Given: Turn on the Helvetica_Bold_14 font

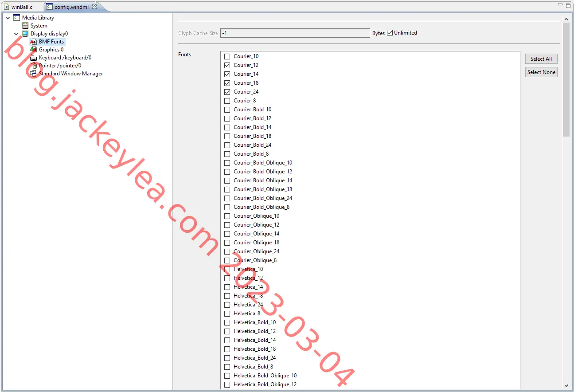Looking at the screenshot, I should click(227, 340).
